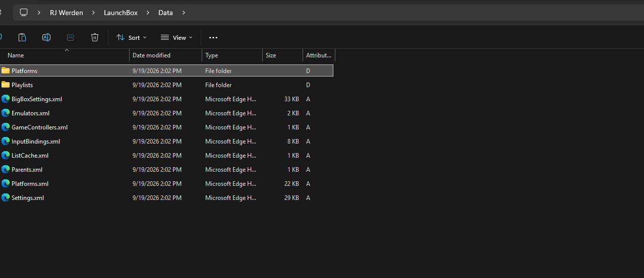This screenshot has height=278, width=644.
Task: Click the Edge icon beside Settings.xml
Action: pos(6,197)
